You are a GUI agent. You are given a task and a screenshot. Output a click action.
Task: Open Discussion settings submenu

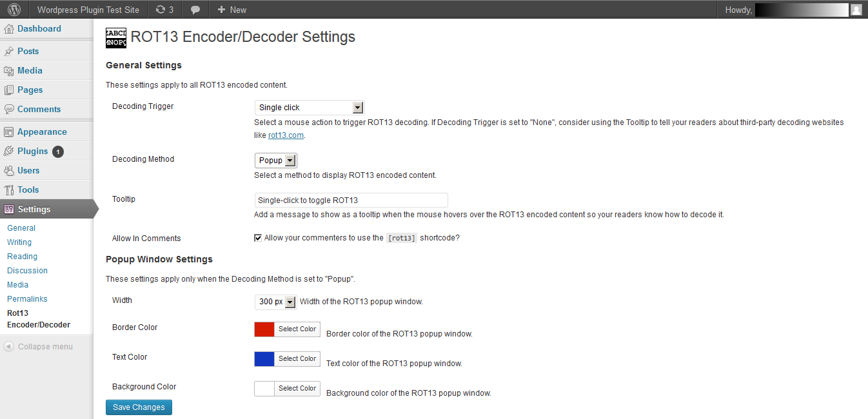(27, 271)
